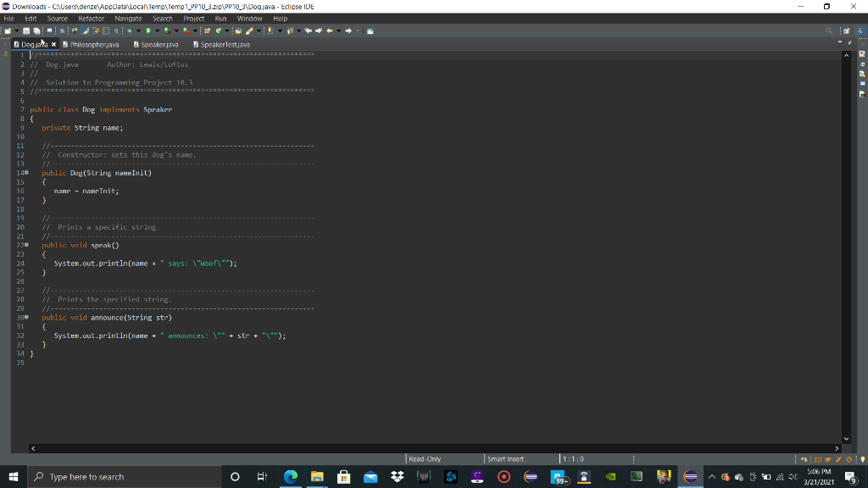Open a Terminal from the toolbar
The image size is (868, 488).
click(49, 31)
